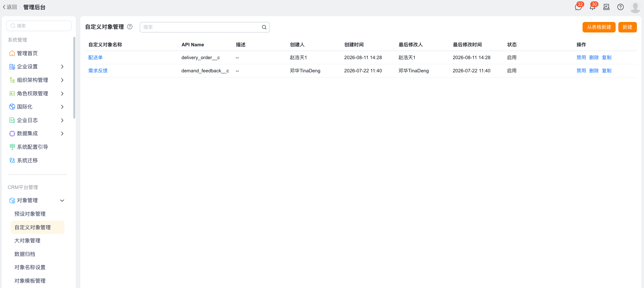Click the 系统配置引导 sidebar icon
The width and height of the screenshot is (644, 288).
pyautogui.click(x=12, y=147)
